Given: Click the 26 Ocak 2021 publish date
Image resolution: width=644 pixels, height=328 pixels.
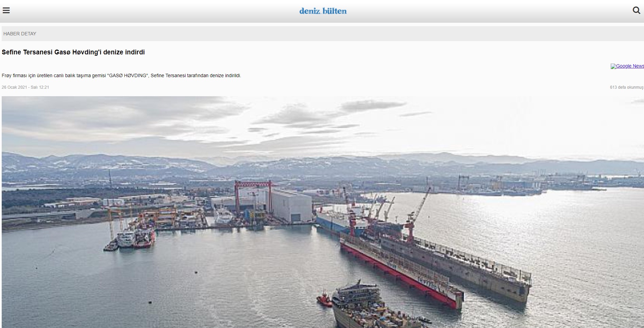Looking at the screenshot, I should tap(25, 87).
